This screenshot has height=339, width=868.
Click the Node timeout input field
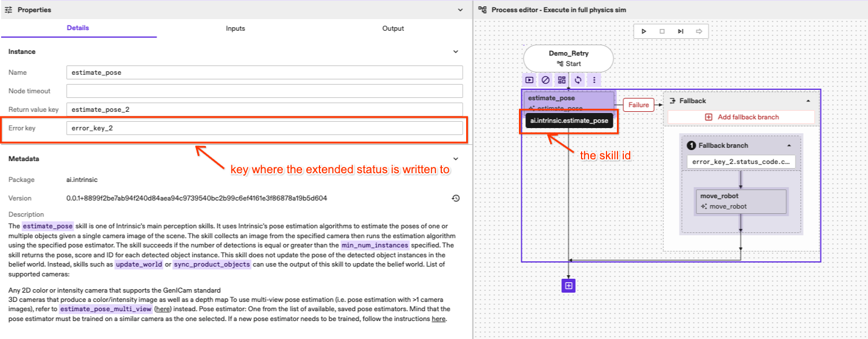click(x=264, y=91)
